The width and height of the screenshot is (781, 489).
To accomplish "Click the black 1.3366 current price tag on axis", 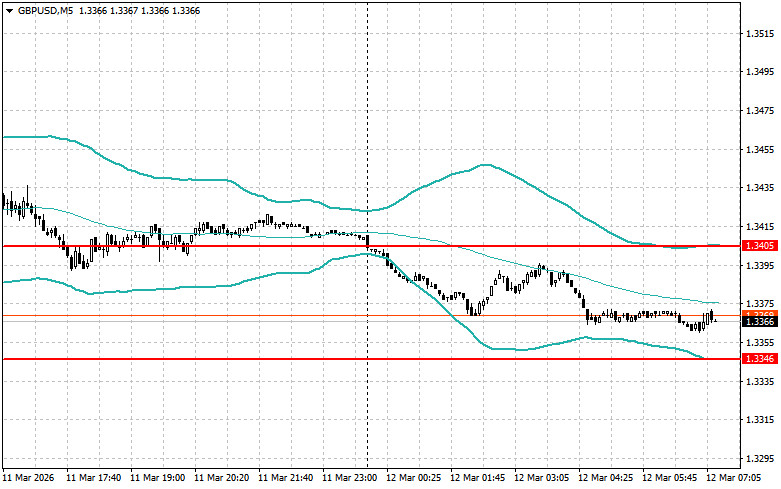I will 760,322.
